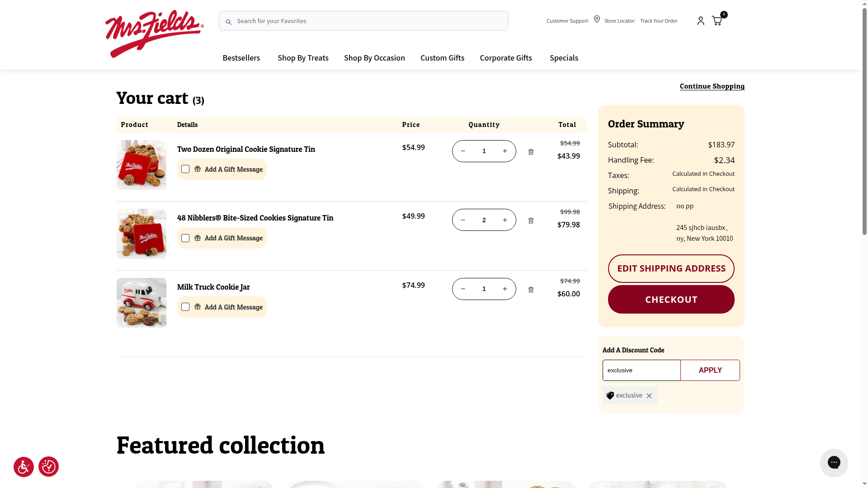
Task: Open the Shop By Treats menu
Action: click(x=303, y=58)
